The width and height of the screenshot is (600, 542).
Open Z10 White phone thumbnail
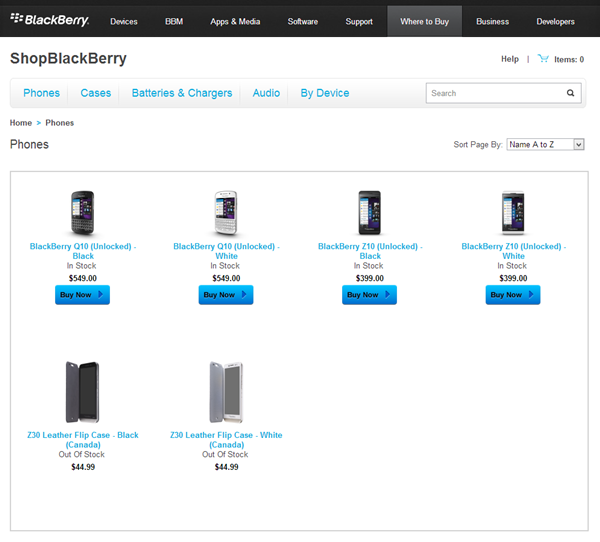513,213
